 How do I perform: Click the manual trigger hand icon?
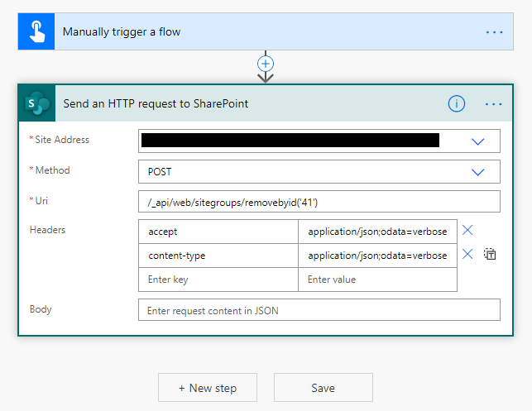tap(36, 31)
